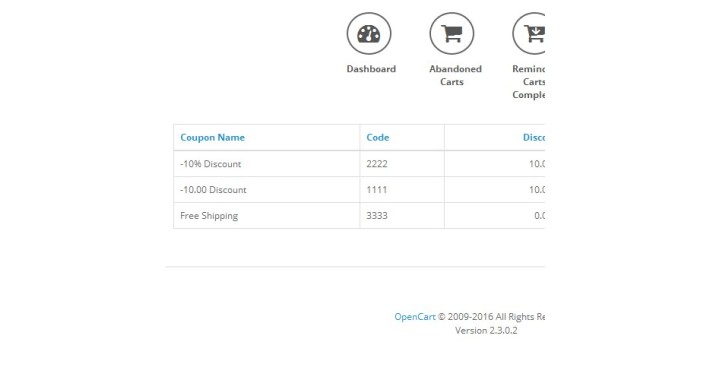Image resolution: width=710 pixels, height=380 pixels.
Task: Sort table by Code column
Action: coord(378,137)
